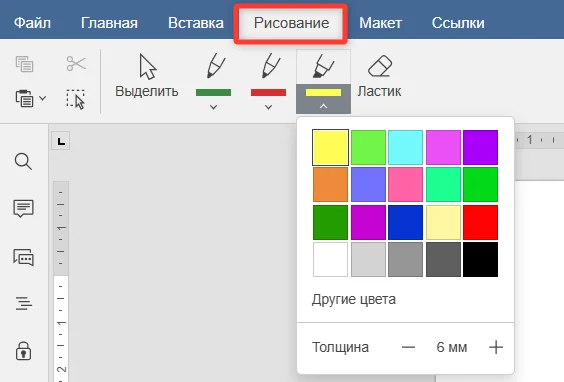Expand red pen options chevron
The width and height of the screenshot is (564, 382).
(268, 107)
